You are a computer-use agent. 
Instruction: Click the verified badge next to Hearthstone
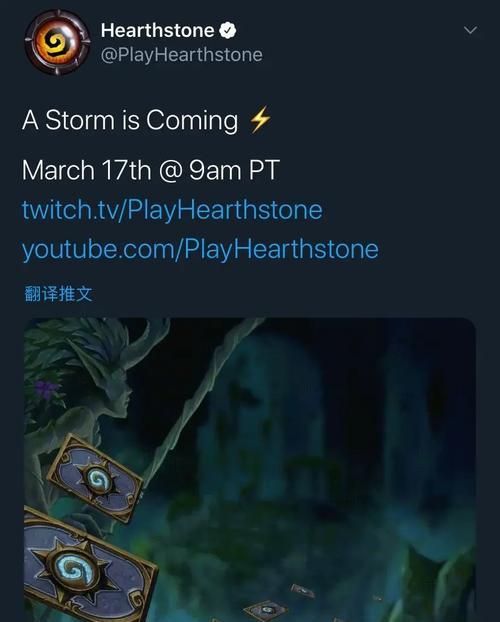[228, 31]
